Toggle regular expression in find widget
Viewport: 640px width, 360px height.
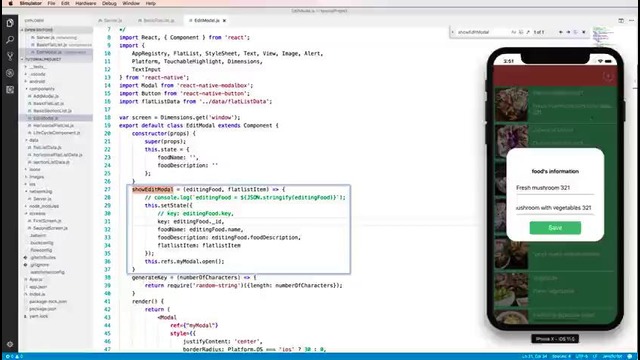coord(528,32)
